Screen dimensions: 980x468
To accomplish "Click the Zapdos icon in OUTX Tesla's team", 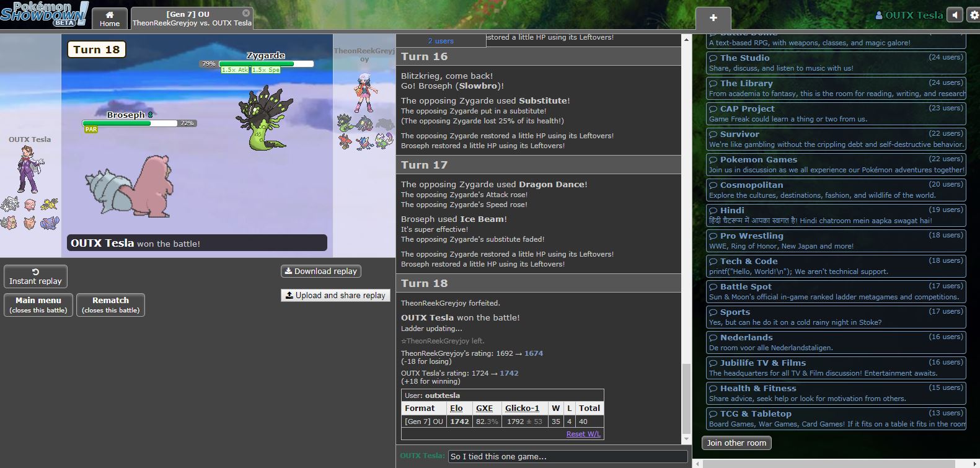I will (50, 204).
